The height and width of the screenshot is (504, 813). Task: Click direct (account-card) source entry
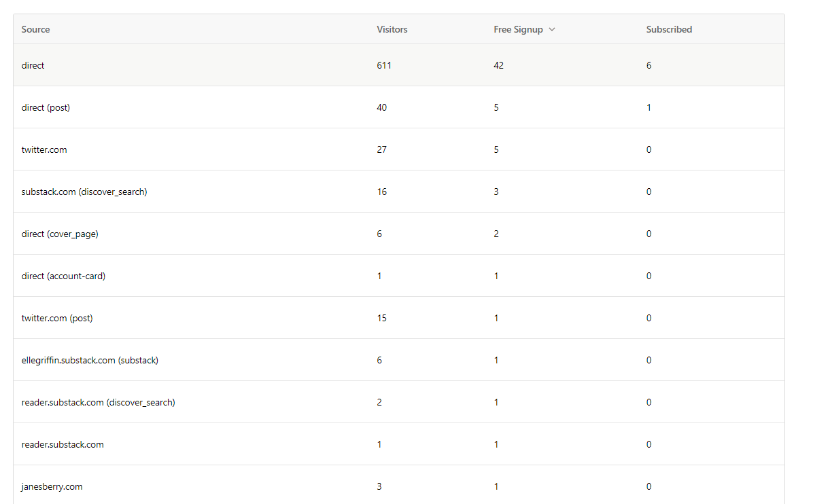pos(63,276)
